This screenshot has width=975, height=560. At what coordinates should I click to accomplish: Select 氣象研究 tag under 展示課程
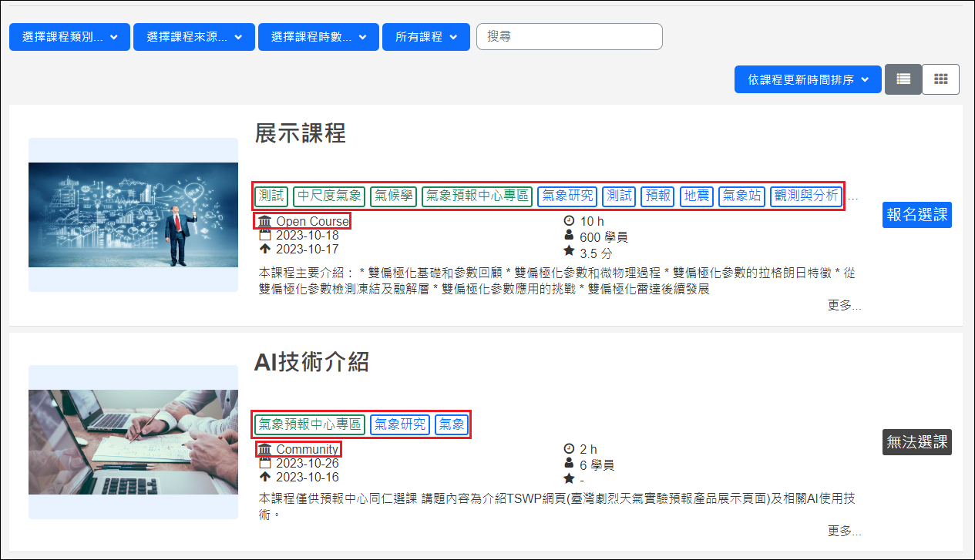567,196
